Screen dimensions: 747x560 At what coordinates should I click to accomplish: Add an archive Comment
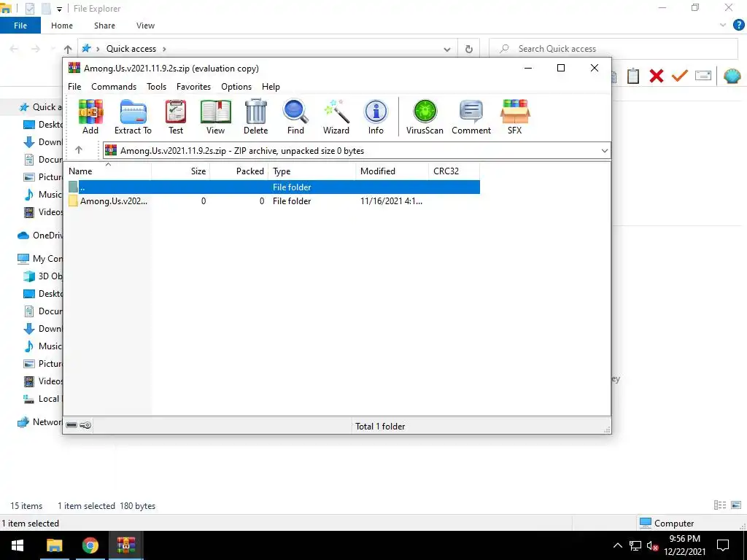471,117
